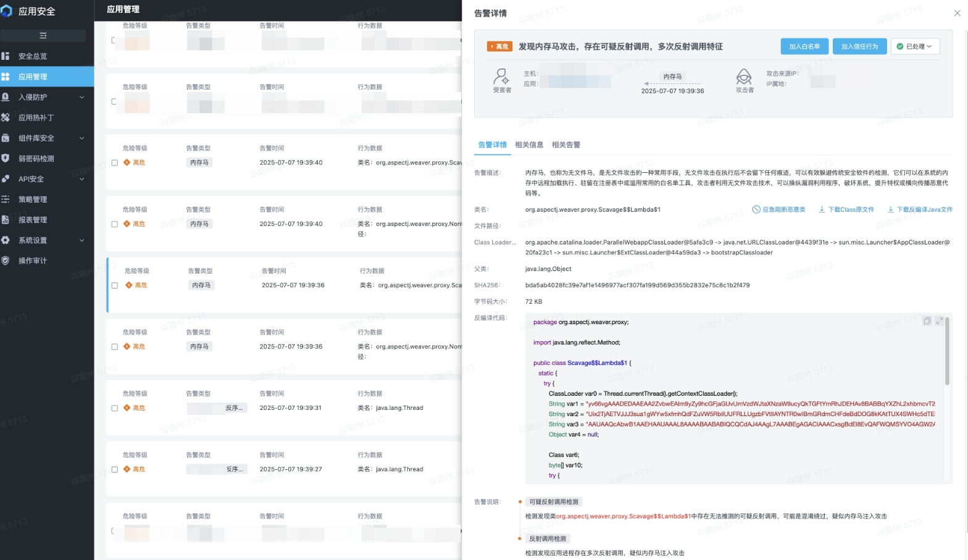Click the 72 KB bytecode size value
968x560 pixels.
(x=533, y=301)
